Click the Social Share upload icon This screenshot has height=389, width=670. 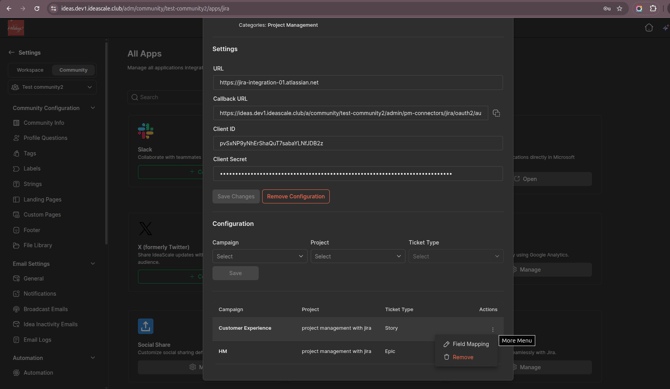pos(145,326)
